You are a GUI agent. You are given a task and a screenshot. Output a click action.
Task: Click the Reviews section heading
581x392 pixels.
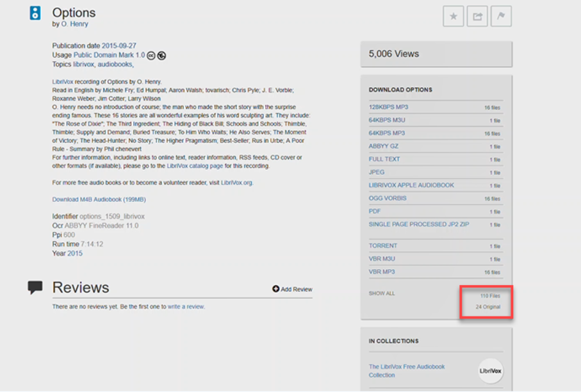point(81,288)
